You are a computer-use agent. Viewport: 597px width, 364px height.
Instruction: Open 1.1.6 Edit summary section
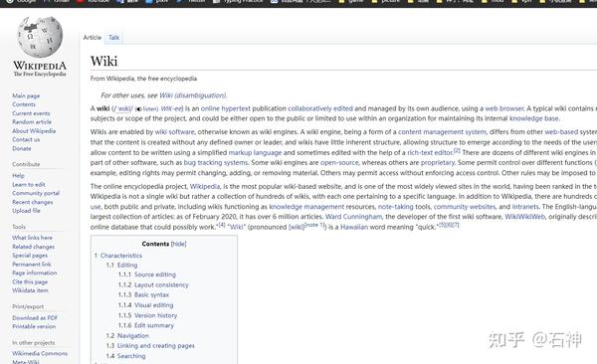[x=146, y=325]
